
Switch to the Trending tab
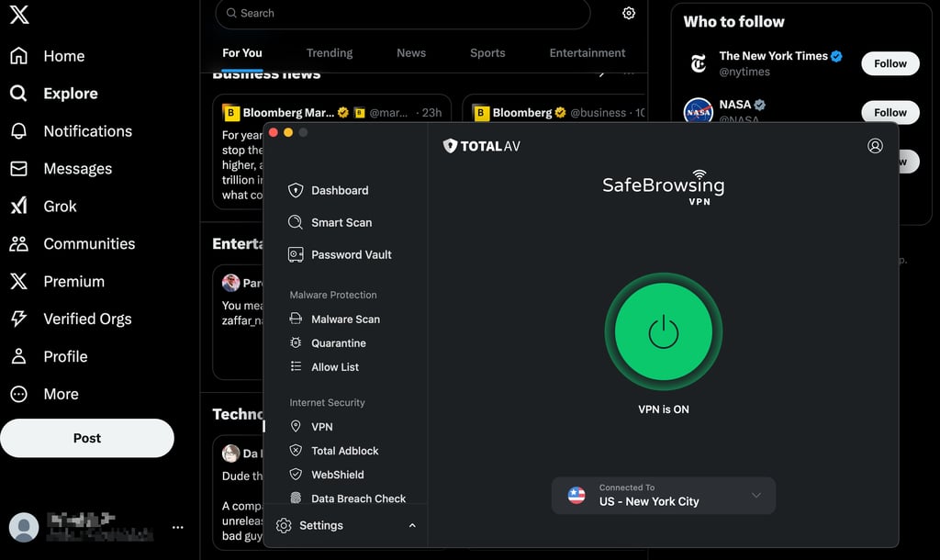[x=330, y=52]
